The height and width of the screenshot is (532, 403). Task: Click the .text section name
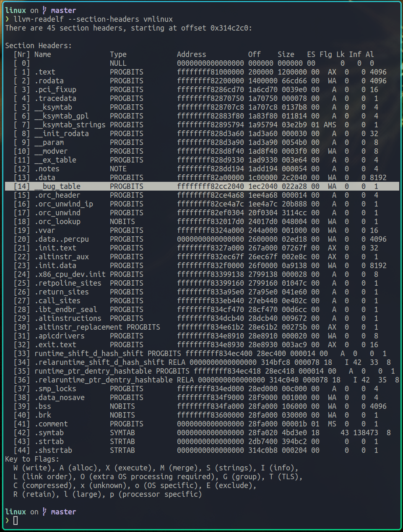click(44, 72)
